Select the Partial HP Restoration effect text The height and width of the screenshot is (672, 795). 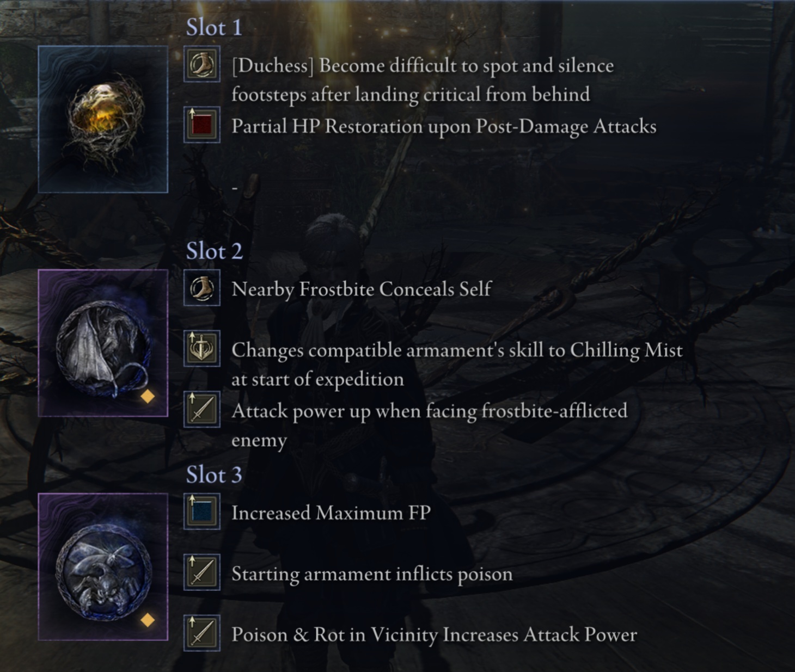coord(444,127)
